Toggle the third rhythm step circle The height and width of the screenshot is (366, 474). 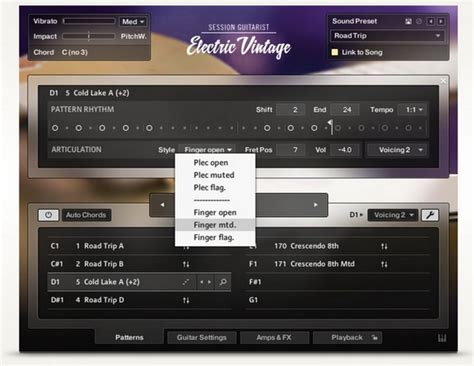pyautogui.click(x=102, y=128)
